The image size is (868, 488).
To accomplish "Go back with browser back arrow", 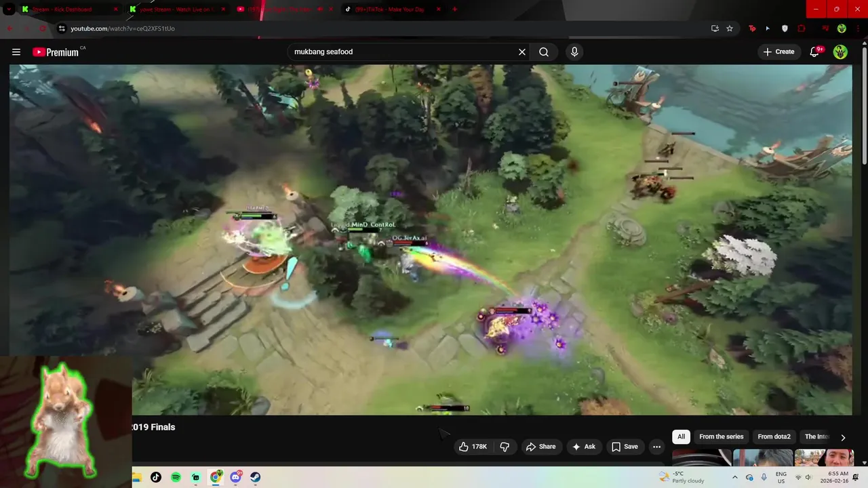I will click(x=9, y=28).
